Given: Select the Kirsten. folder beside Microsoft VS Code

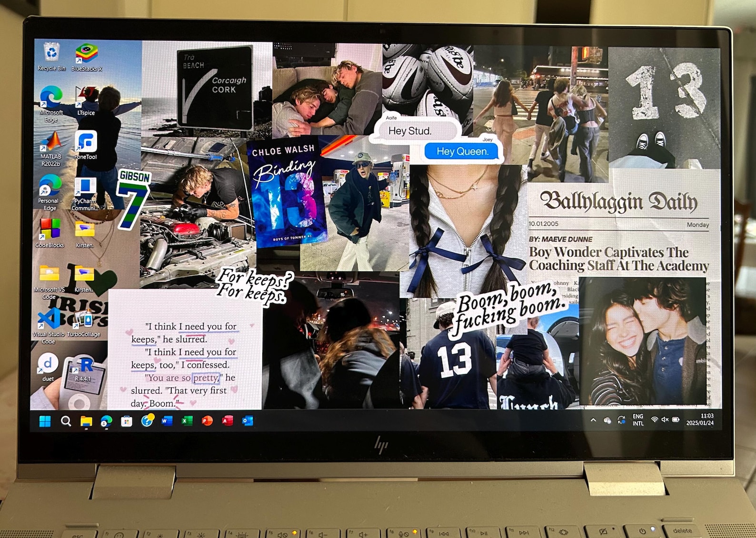Looking at the screenshot, I should coord(84,279).
